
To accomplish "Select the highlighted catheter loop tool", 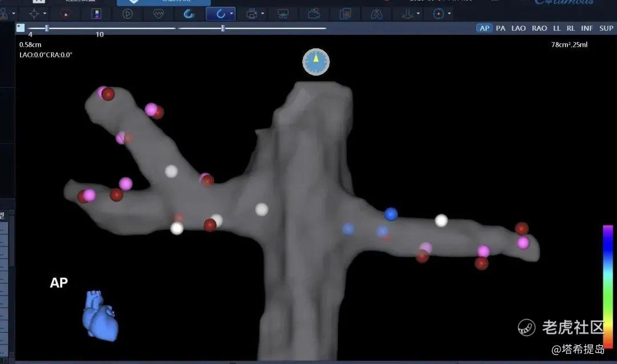I will click(x=221, y=14).
